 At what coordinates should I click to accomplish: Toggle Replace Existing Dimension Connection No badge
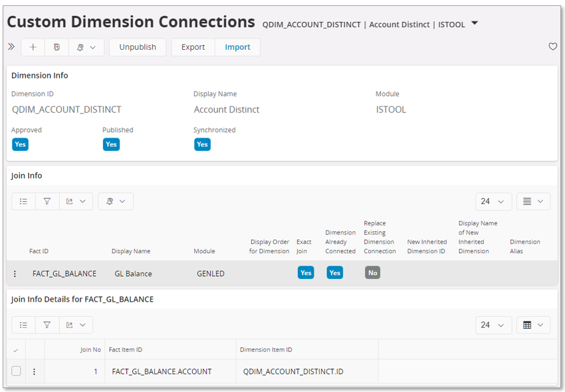pyautogui.click(x=372, y=273)
